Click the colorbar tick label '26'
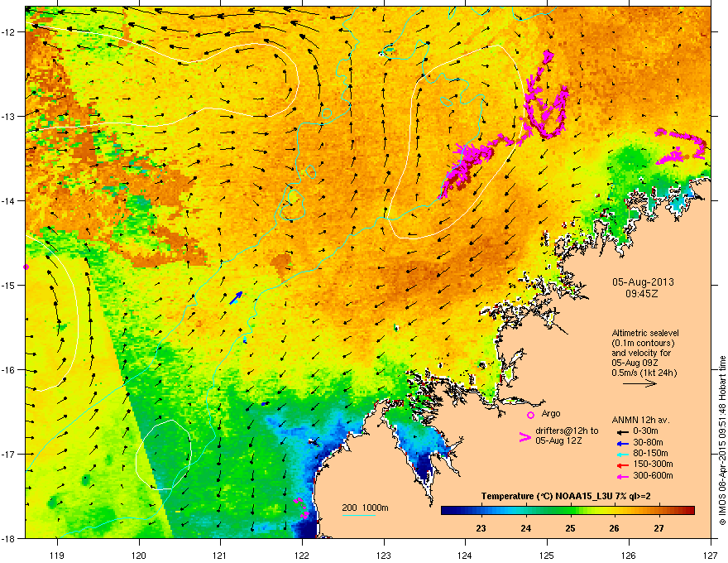The width and height of the screenshot is (728, 563). pos(614,528)
